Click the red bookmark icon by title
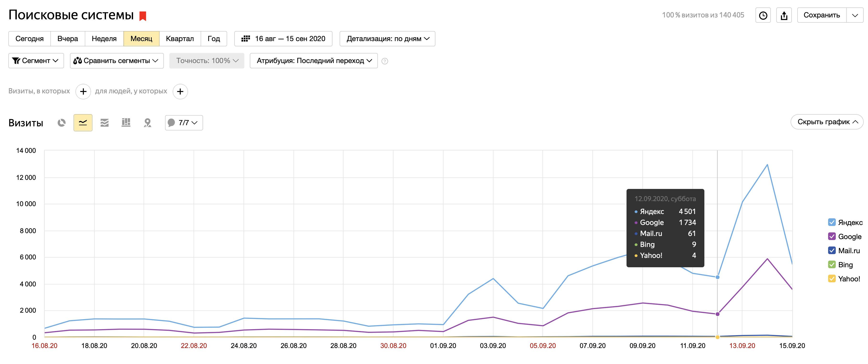The image size is (868, 364). (143, 16)
